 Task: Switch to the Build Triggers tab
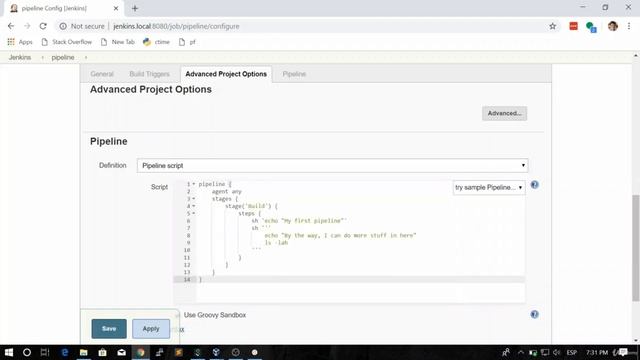[149, 74]
